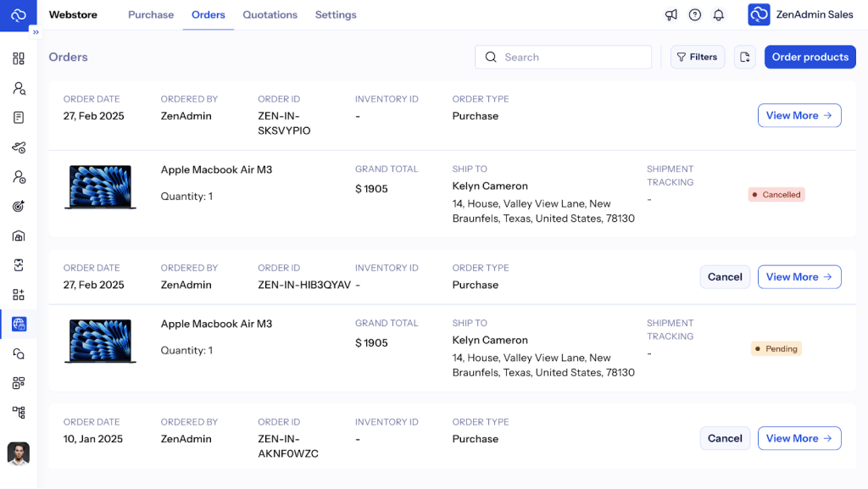
Task: Click the Order products button
Action: tap(810, 57)
